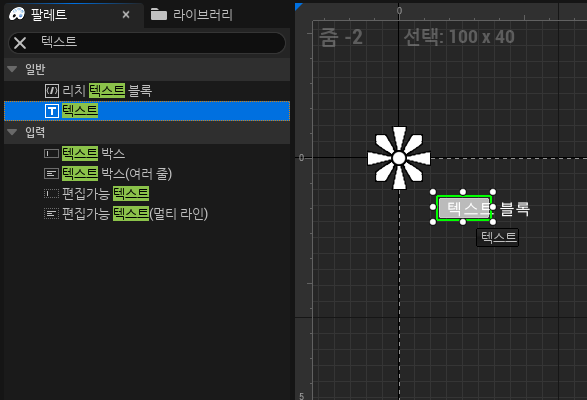Click the bottom-right resize handle of selection
This screenshot has width=587, height=400.
click(x=493, y=222)
